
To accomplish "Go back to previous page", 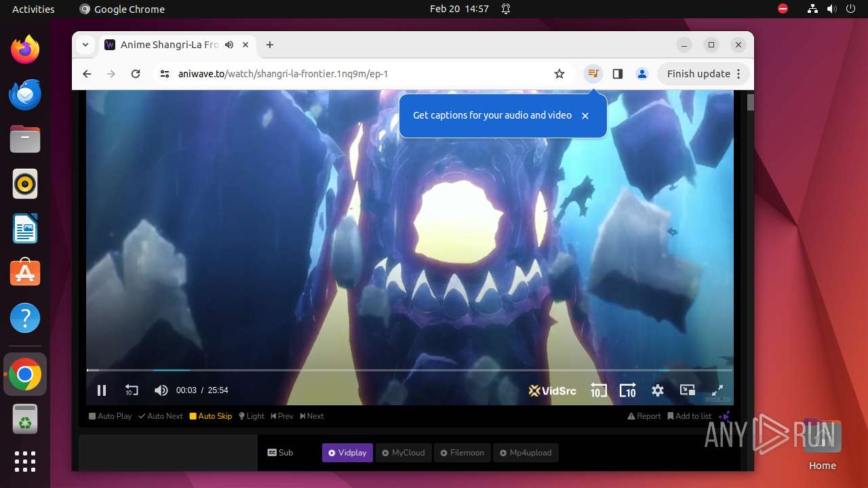I will 87,74.
